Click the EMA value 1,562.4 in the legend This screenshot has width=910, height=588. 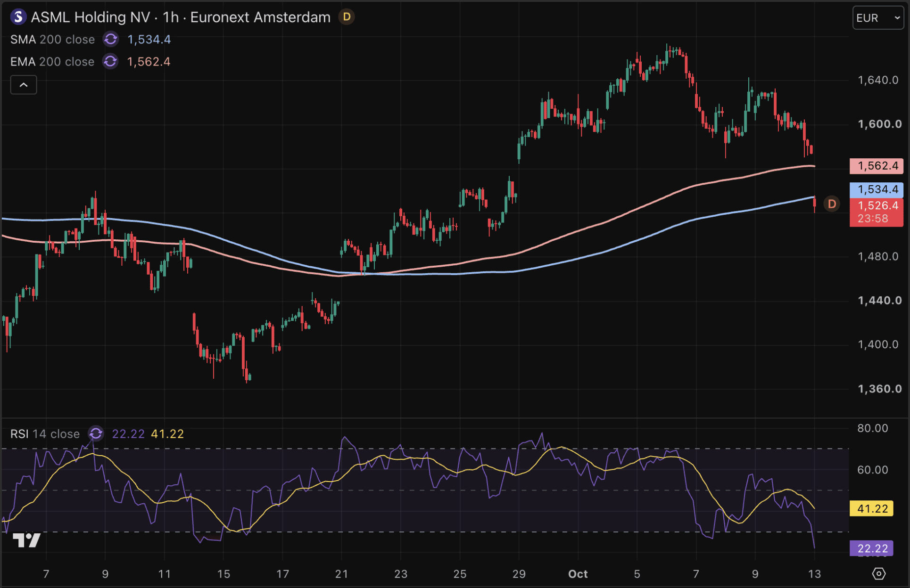149,62
